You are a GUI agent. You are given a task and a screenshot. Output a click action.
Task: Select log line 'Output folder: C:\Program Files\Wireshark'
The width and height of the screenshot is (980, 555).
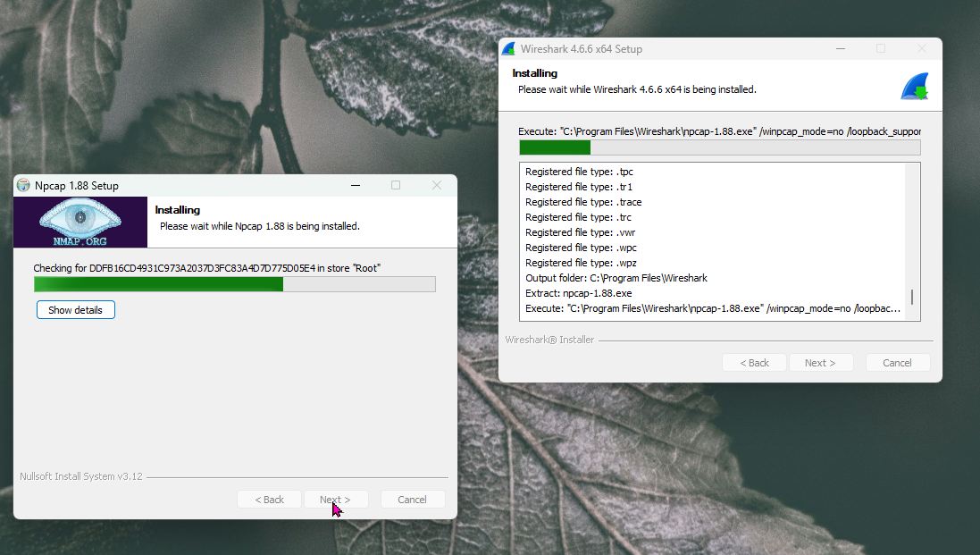tap(616, 278)
